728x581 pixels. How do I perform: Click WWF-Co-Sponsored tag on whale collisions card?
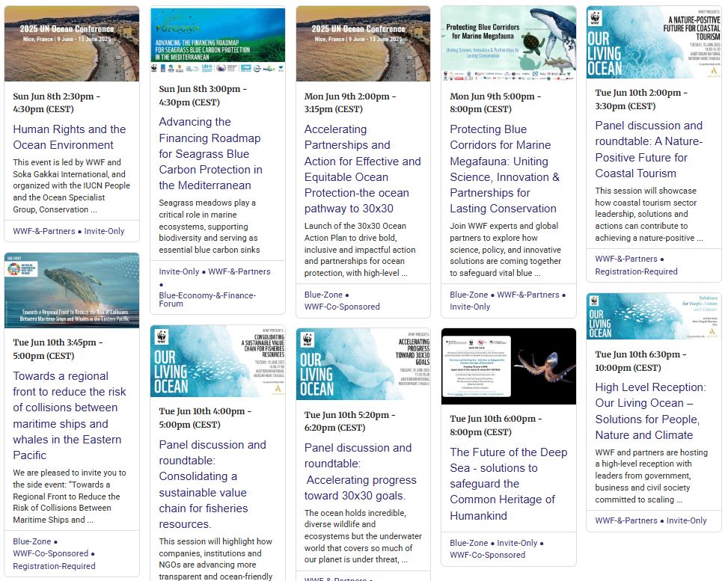pyautogui.click(x=51, y=553)
